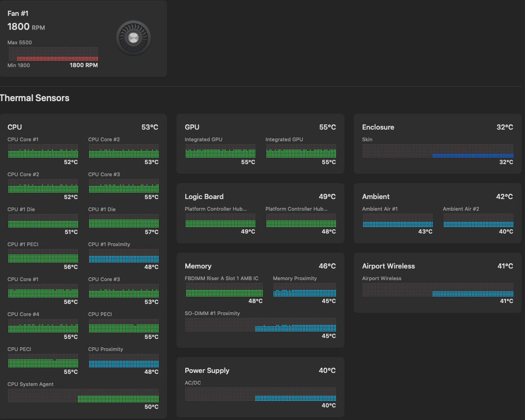525x420 pixels.
Task: Click the red Fan #1 RPM range bar
Action: pos(53,54)
